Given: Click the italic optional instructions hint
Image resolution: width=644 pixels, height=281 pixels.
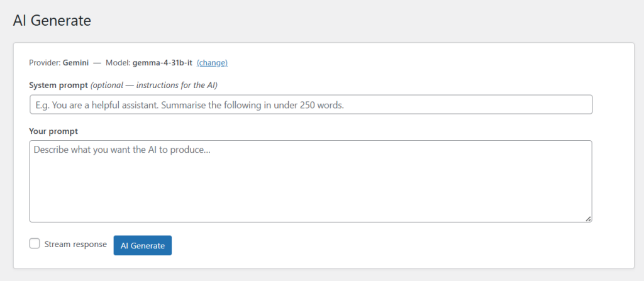Looking at the screenshot, I should (x=158, y=85).
